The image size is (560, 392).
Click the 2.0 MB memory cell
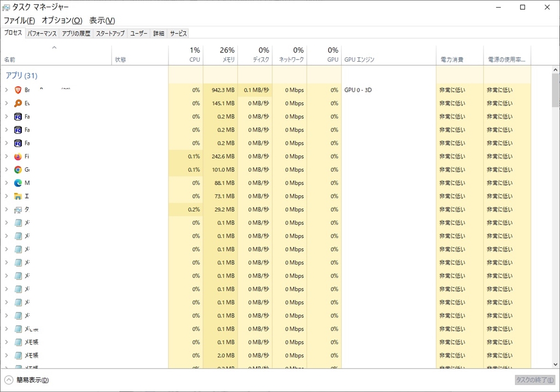220,355
